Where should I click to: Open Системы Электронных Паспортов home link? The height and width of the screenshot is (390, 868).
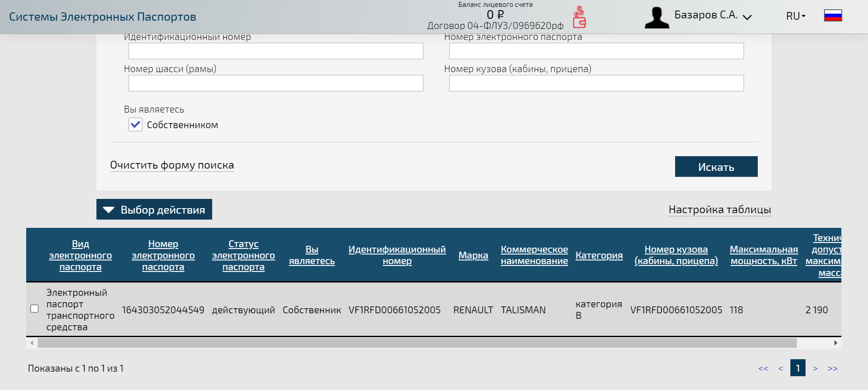(x=102, y=17)
